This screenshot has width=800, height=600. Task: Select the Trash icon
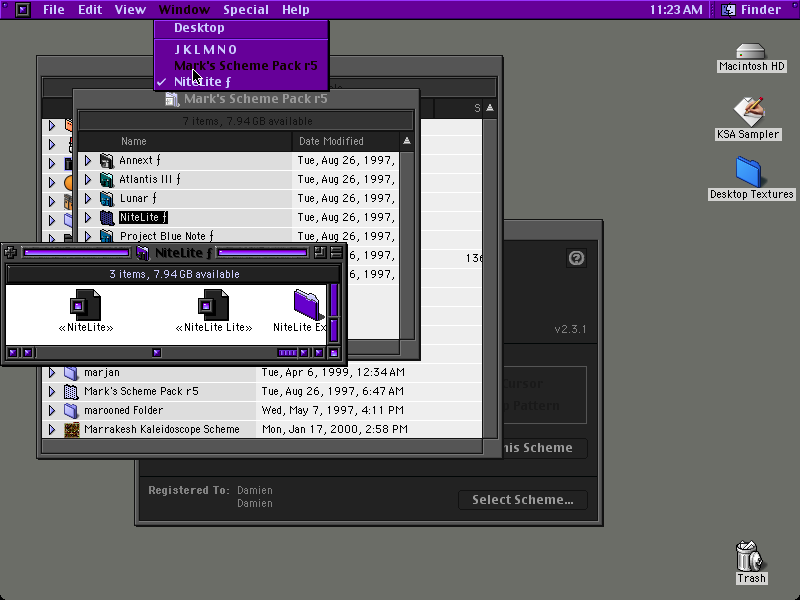coord(749,556)
